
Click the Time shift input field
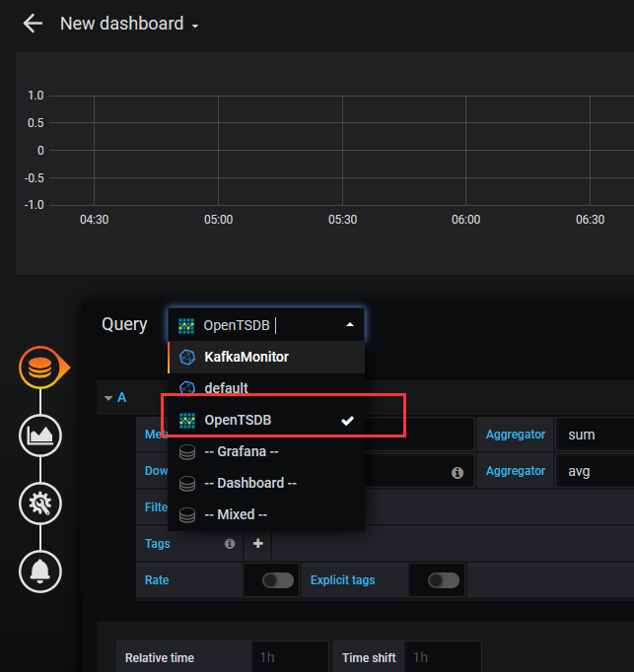pyautogui.click(x=443, y=657)
